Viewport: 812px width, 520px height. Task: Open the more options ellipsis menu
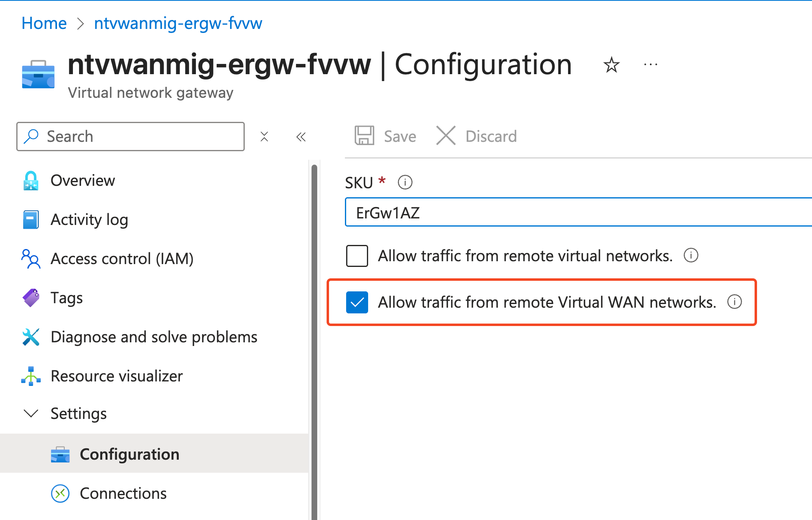(650, 64)
